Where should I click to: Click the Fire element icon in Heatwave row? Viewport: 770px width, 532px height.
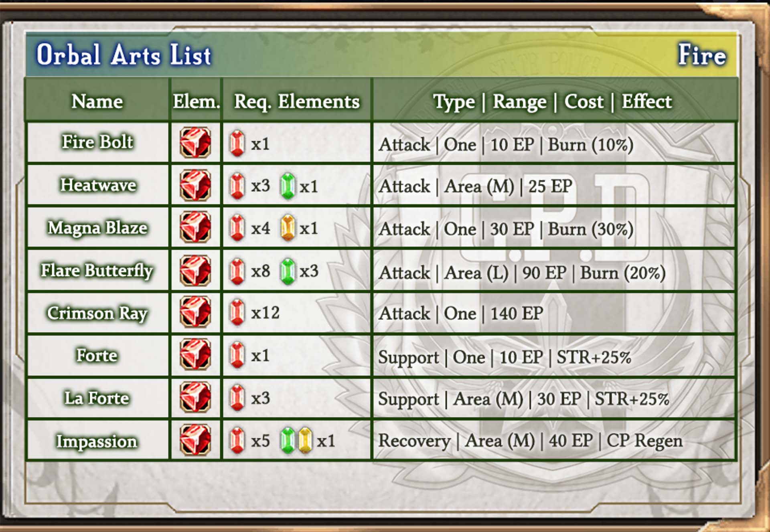click(195, 185)
